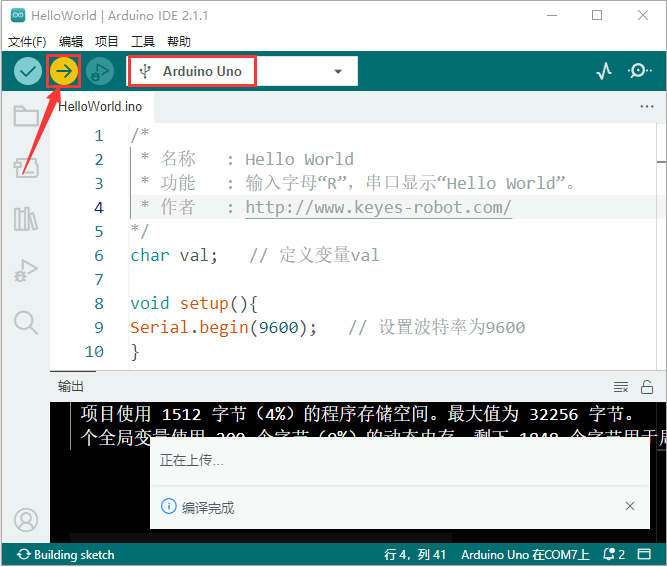Open the 工具 menu

coord(143,42)
